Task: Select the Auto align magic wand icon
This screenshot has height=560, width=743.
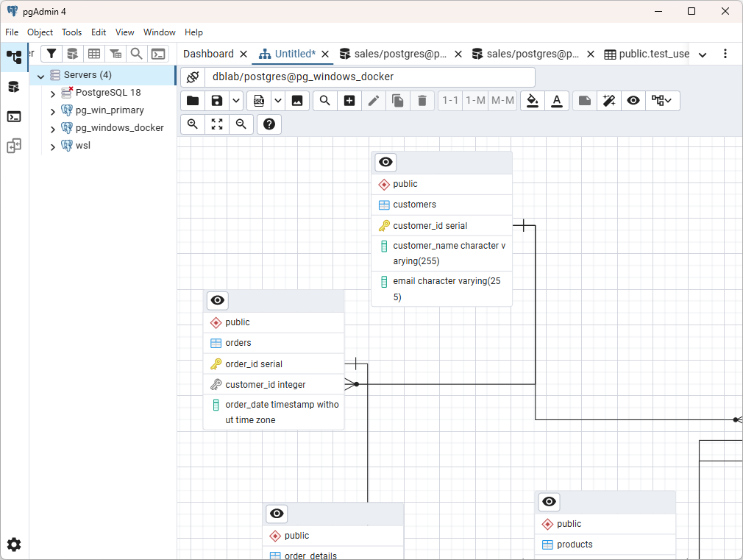Action: [x=609, y=101]
